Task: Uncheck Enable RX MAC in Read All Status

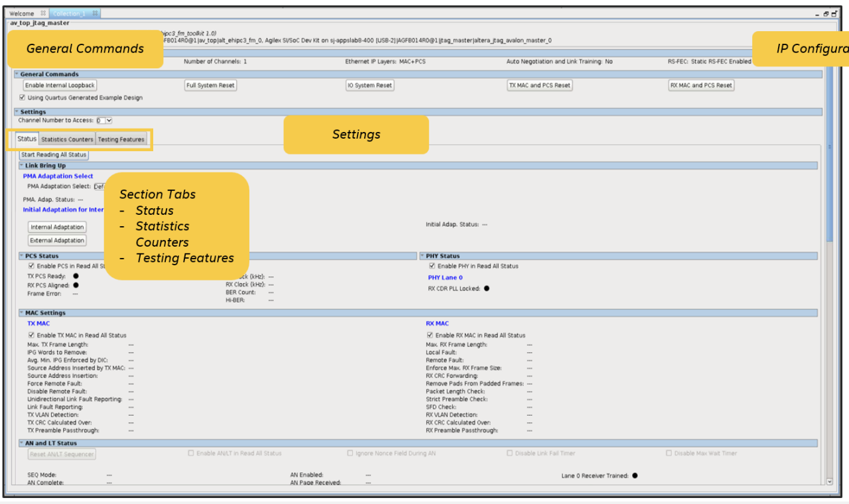Action: click(x=429, y=334)
